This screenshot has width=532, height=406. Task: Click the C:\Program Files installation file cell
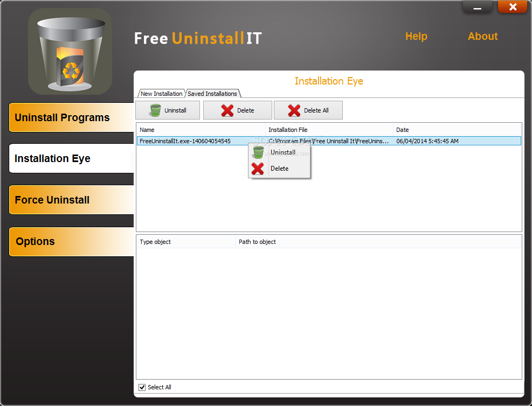pos(328,141)
